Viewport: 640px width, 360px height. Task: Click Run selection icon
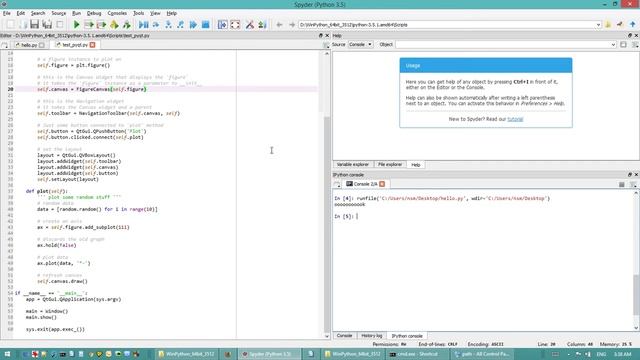click(x=114, y=24)
